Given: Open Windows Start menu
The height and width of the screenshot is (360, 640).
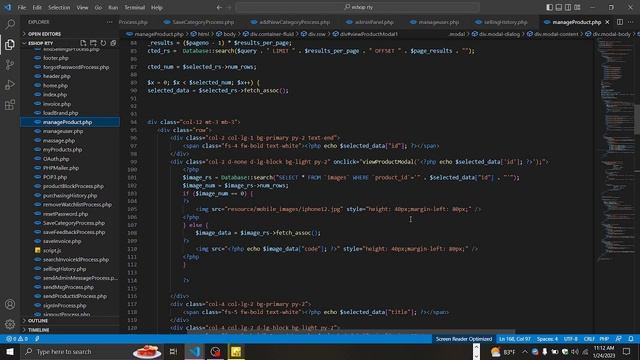Looking at the screenshot, I should click(x=10, y=351).
